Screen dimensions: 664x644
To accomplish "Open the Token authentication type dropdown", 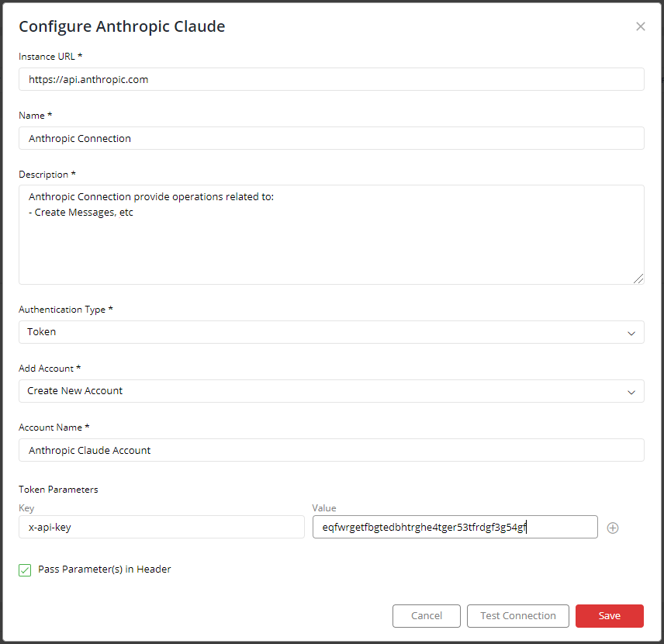I will coord(331,332).
